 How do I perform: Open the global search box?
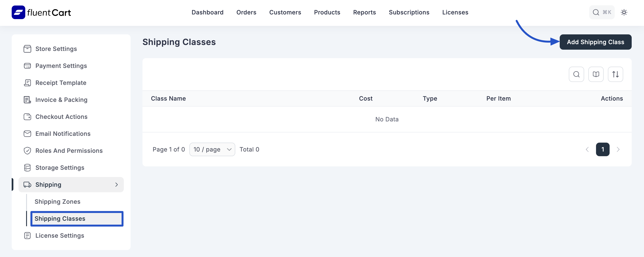(602, 12)
